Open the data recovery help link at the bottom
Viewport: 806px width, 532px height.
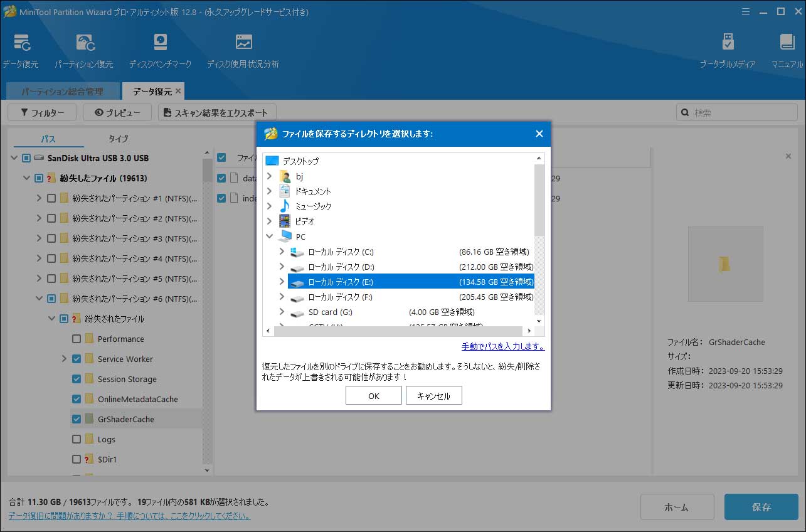pos(129,516)
